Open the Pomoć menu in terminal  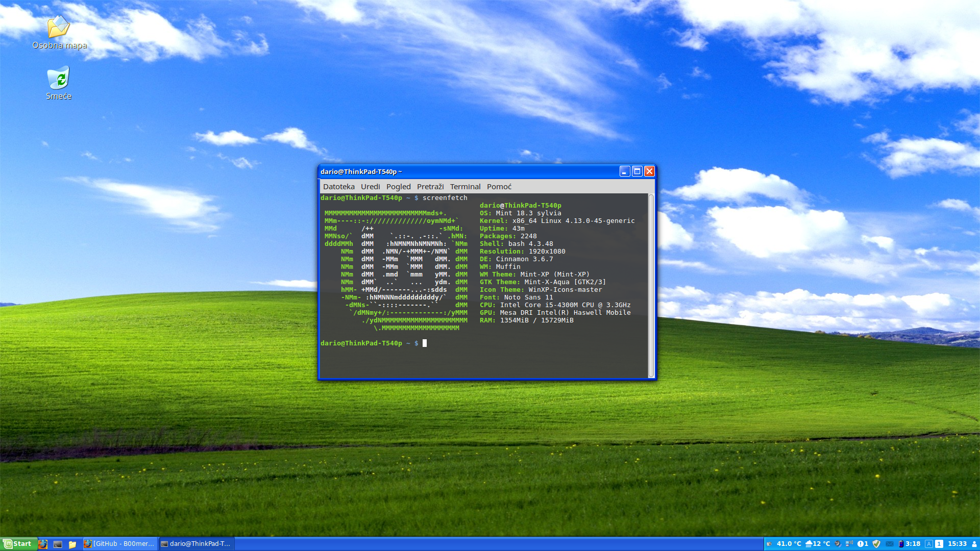pyautogui.click(x=499, y=187)
